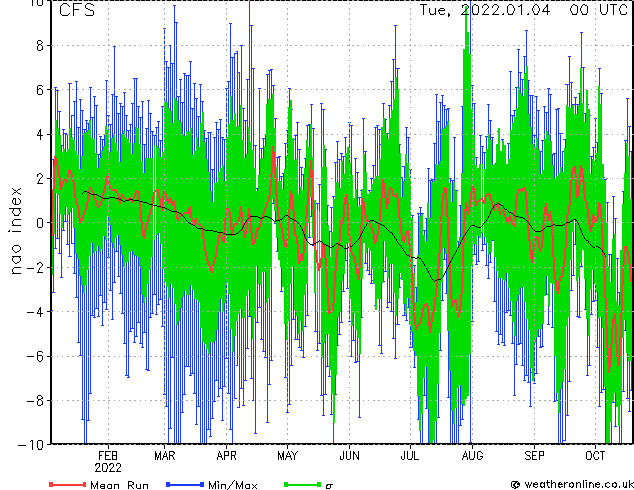Click the 00 UTC time label

pos(599,10)
